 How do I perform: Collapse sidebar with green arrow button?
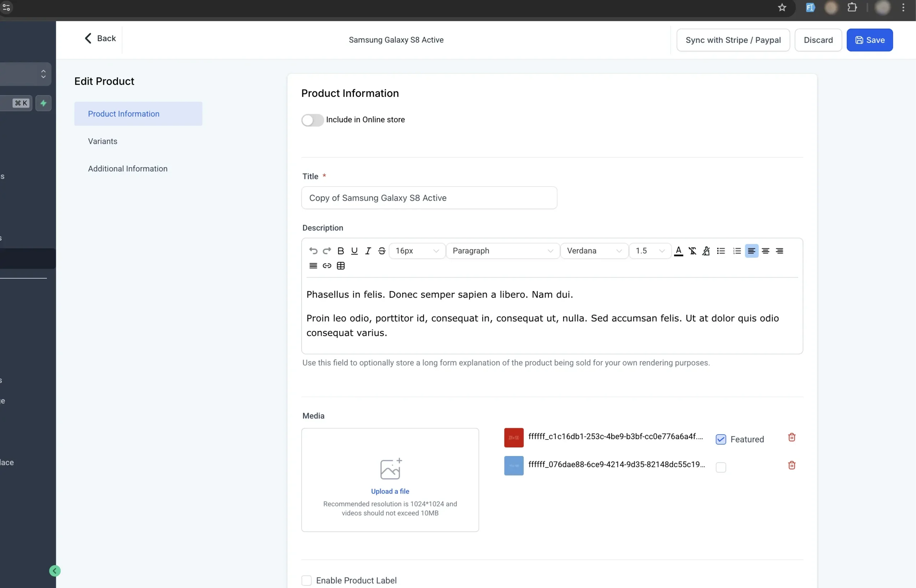pyautogui.click(x=55, y=571)
